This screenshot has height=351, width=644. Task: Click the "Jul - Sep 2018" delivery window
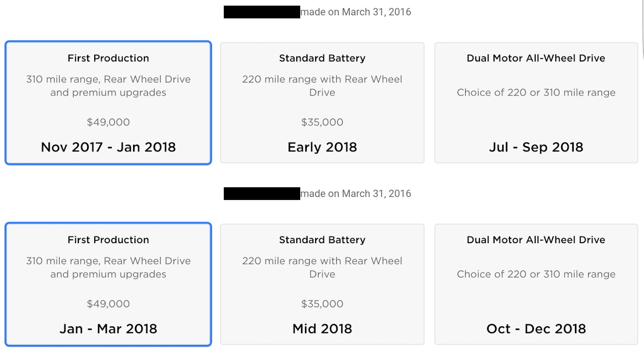[536, 147]
